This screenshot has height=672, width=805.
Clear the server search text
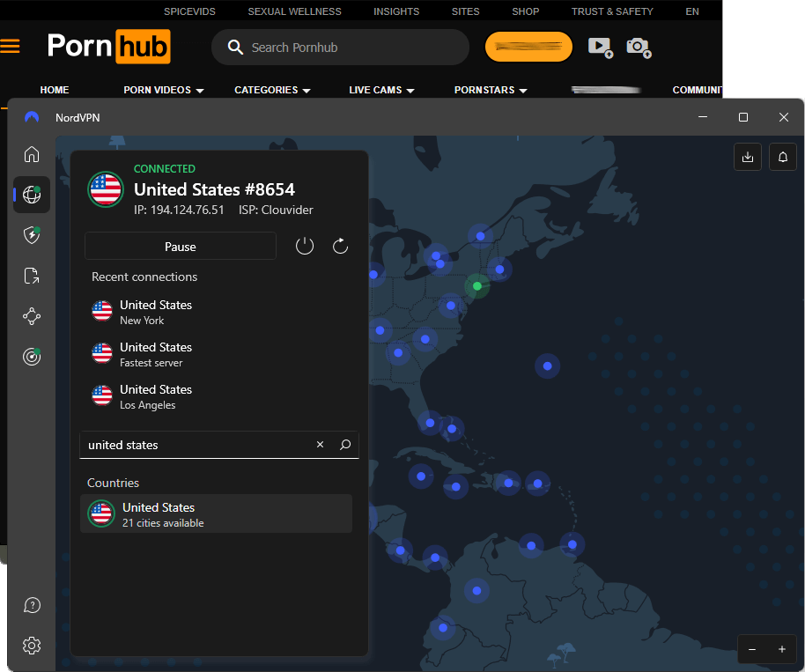[x=320, y=445]
